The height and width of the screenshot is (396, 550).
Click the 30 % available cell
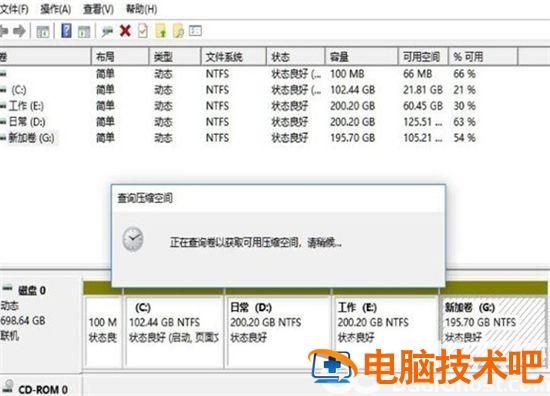[464, 106]
